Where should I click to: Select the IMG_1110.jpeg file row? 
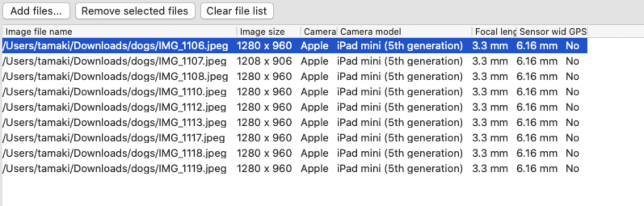114,92
